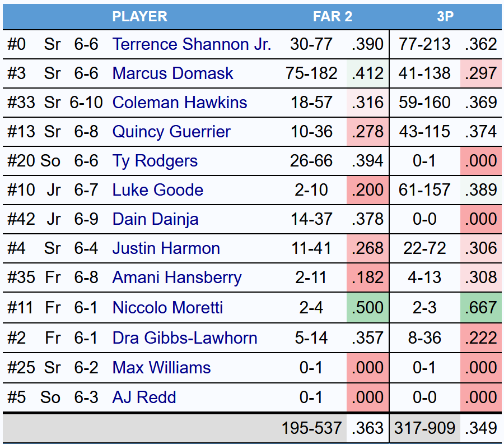Click Dain Dainja player link
The height and width of the screenshot is (444, 504).
point(155,219)
